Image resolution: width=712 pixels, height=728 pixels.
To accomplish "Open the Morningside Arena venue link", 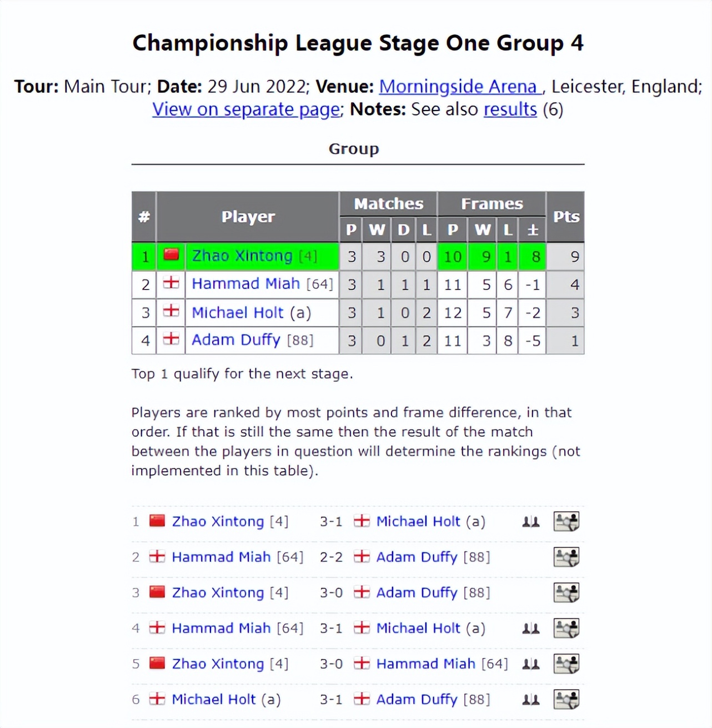I will pyautogui.click(x=458, y=87).
